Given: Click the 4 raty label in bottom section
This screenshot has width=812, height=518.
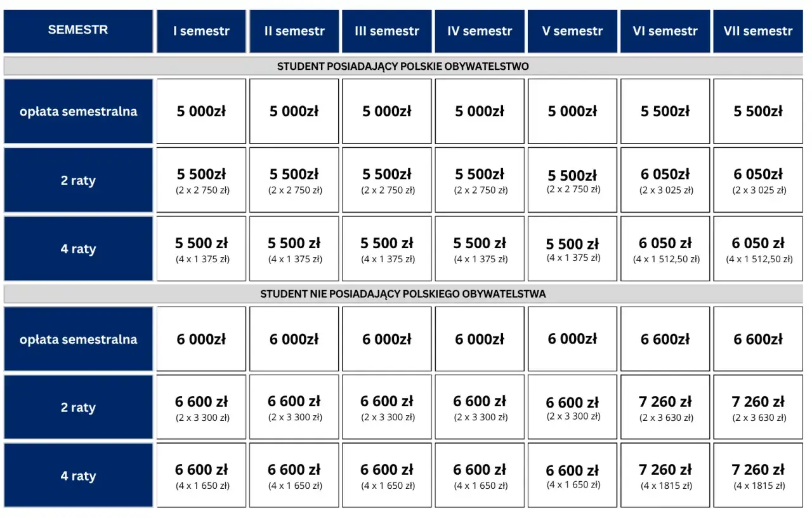Looking at the screenshot, I should tap(78, 475).
